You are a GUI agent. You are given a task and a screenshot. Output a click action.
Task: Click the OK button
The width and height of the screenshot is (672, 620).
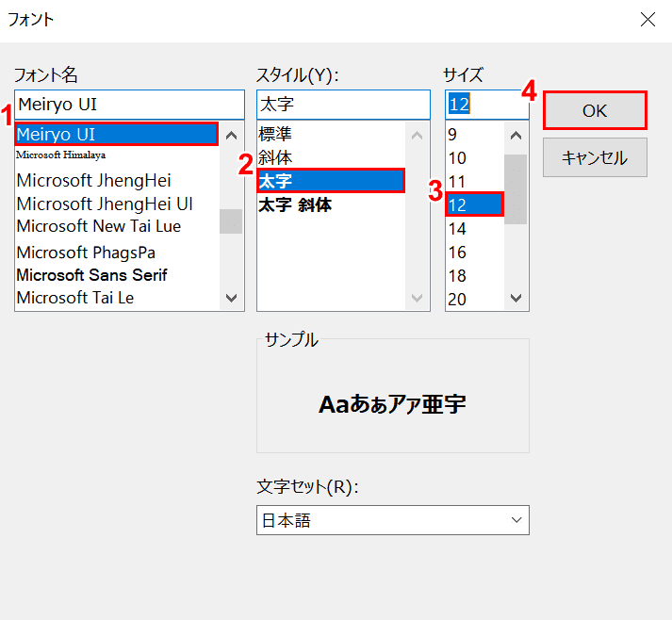coord(595,110)
